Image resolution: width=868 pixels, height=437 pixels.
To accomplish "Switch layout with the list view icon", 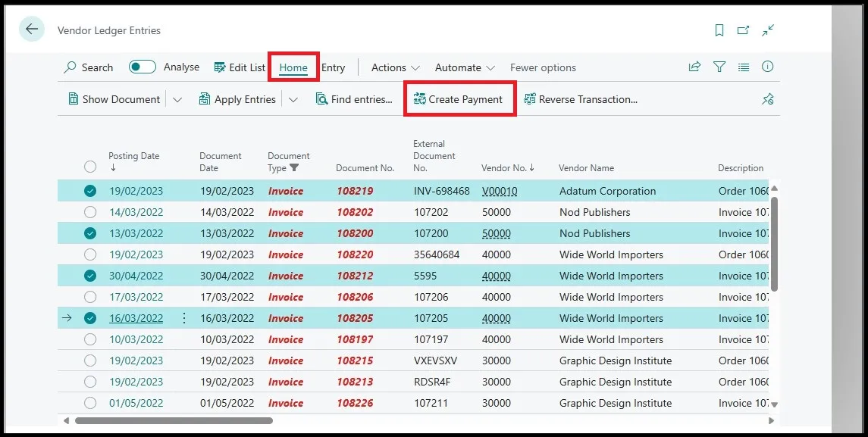I will pos(744,67).
